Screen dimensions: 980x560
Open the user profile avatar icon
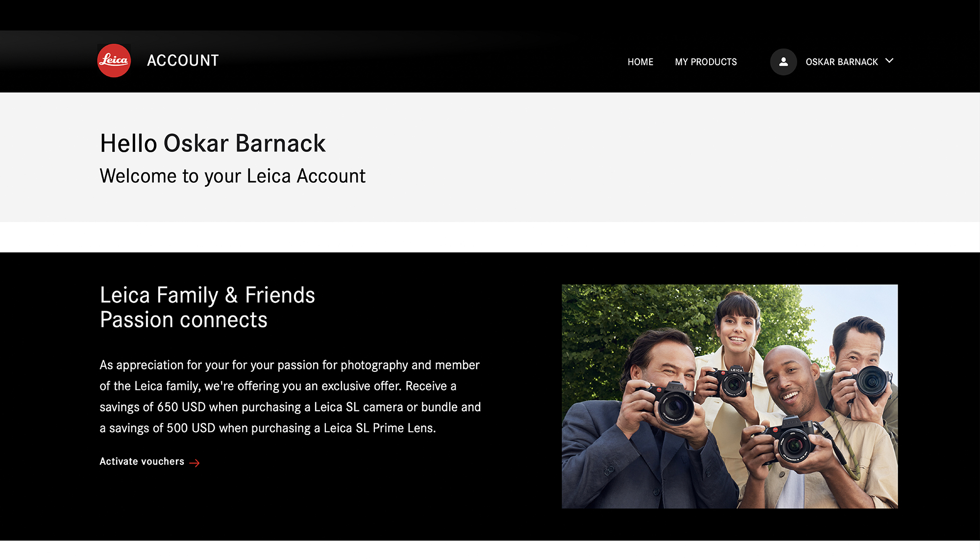784,62
